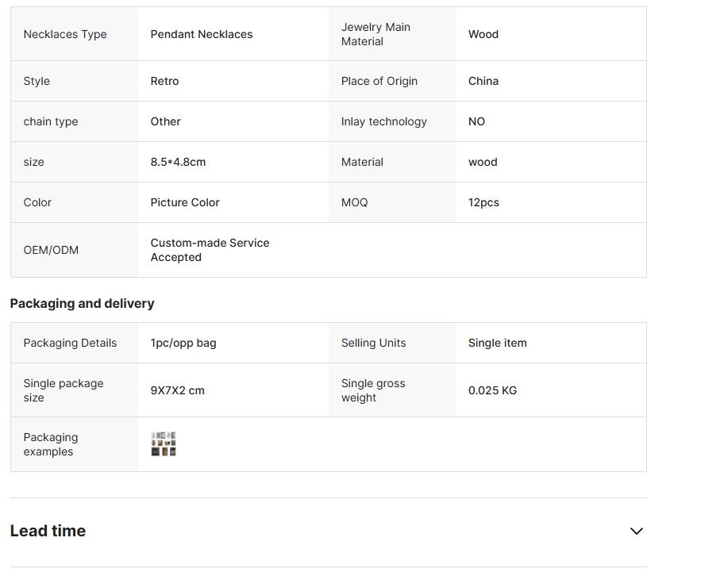Click the Jewelry Main Material label
Image resolution: width=728 pixels, height=576 pixels.
(x=376, y=34)
